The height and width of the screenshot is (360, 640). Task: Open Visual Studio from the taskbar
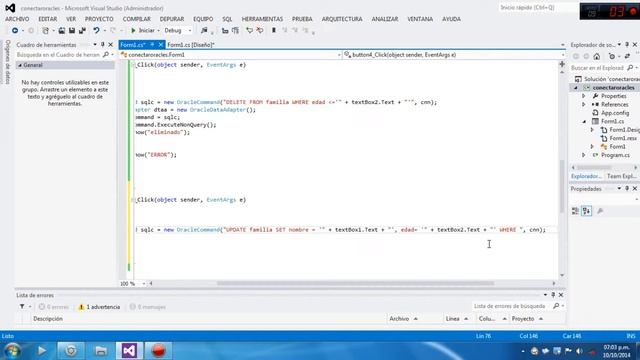click(x=129, y=351)
